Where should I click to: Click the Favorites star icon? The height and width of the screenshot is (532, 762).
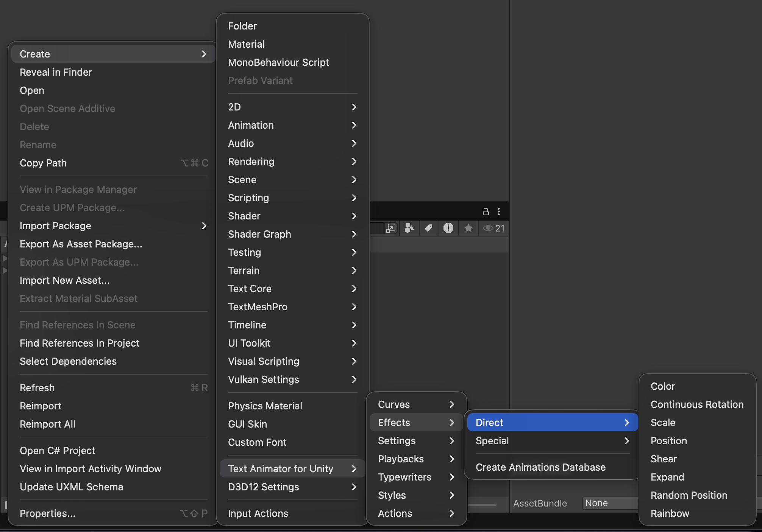pyautogui.click(x=468, y=228)
